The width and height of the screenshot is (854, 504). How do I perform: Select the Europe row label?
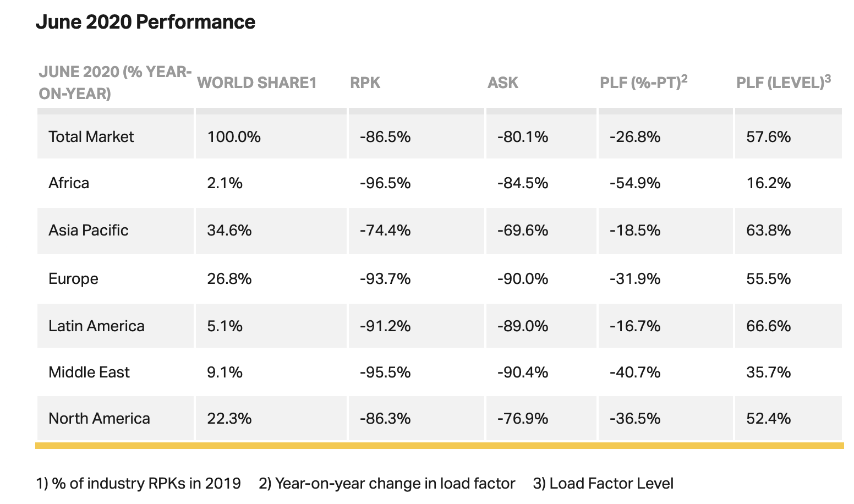(x=73, y=278)
